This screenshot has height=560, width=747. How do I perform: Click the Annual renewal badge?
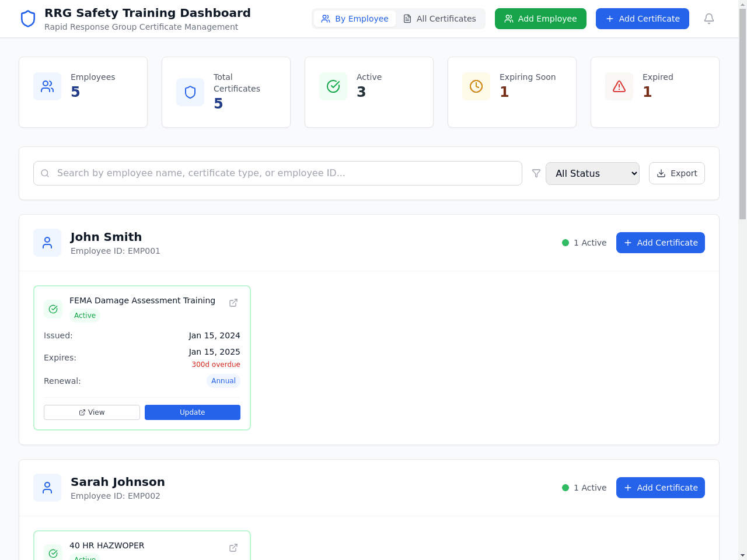[224, 381]
